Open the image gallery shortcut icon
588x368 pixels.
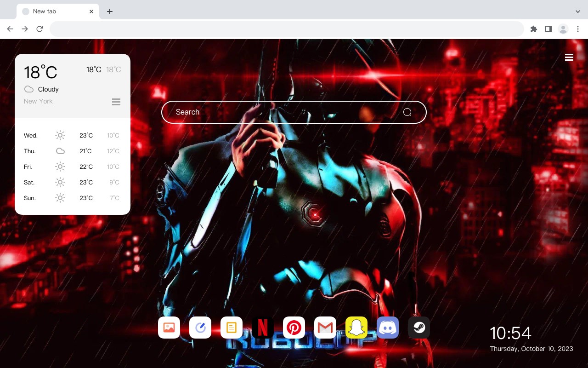[169, 328]
